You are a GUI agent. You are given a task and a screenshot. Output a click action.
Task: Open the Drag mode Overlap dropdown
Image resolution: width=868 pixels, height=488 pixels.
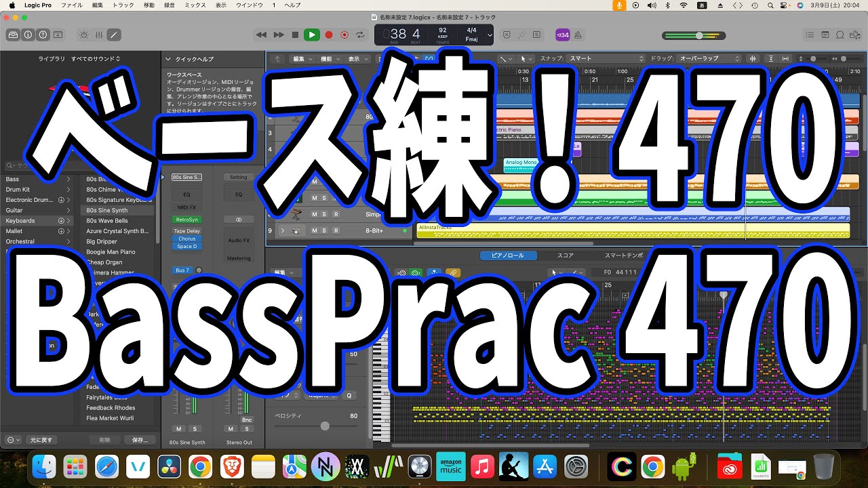[x=709, y=59]
